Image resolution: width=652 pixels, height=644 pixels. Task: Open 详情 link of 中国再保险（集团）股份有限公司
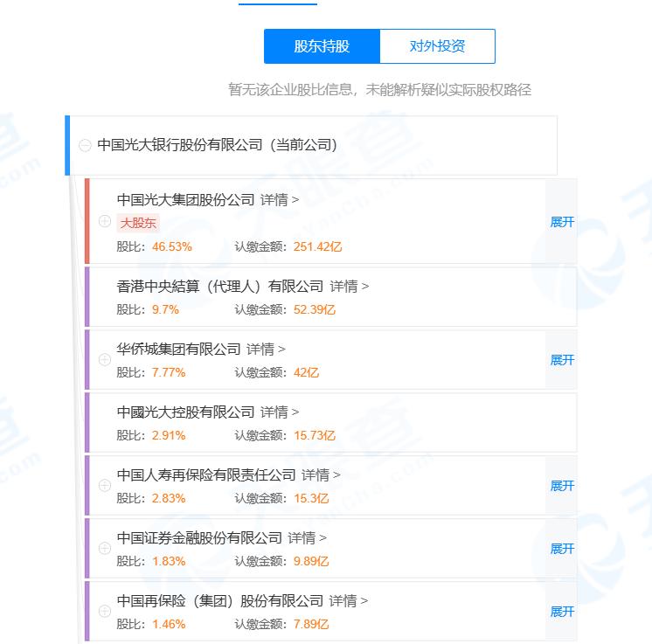click(348, 600)
